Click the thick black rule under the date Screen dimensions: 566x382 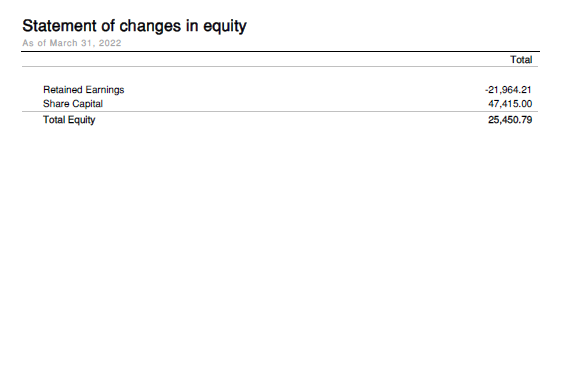click(280, 51)
